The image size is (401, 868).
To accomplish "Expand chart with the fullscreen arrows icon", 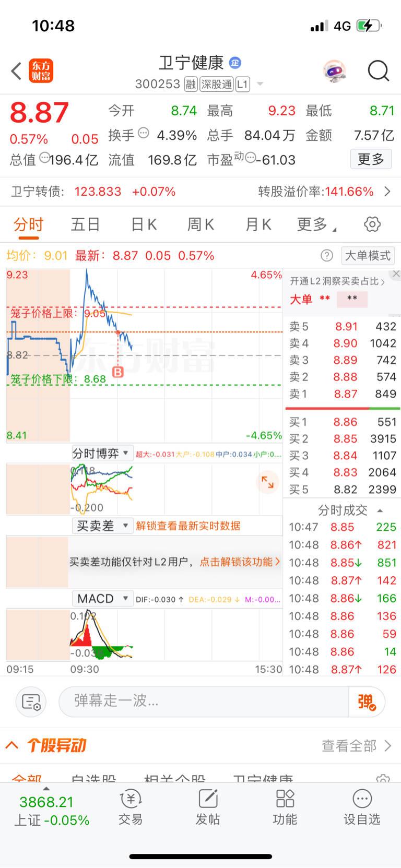I will click(267, 482).
